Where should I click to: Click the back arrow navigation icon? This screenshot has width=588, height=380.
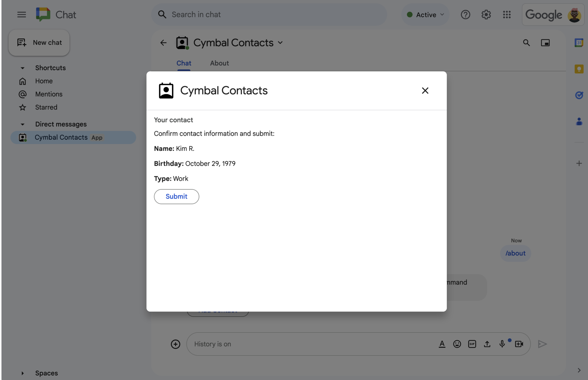pos(163,43)
